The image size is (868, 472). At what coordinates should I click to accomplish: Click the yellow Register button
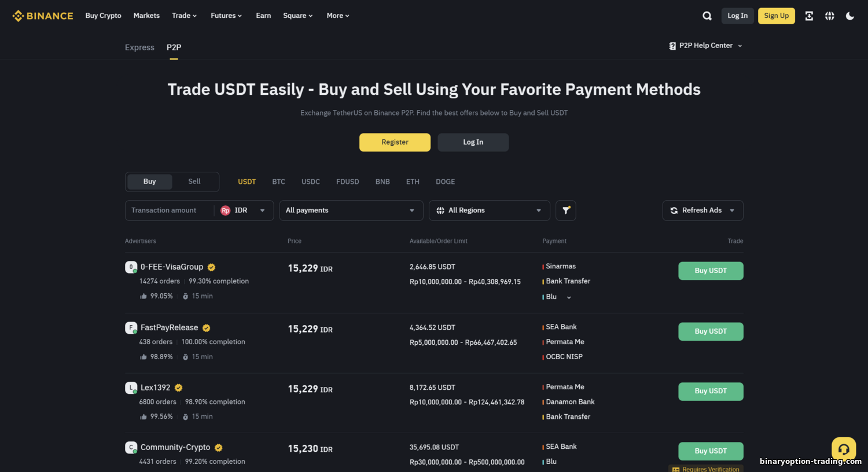395,142
